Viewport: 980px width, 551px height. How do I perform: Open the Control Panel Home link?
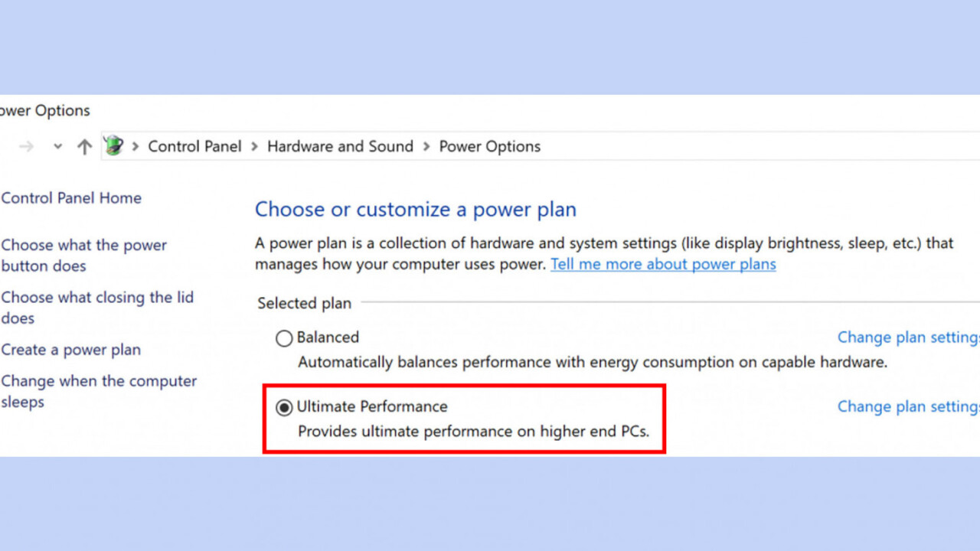(71, 198)
